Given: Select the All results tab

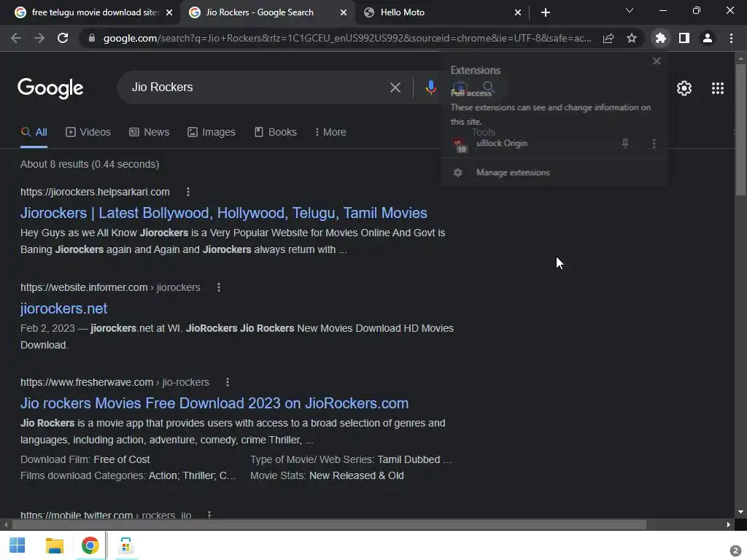Looking at the screenshot, I should [34, 133].
